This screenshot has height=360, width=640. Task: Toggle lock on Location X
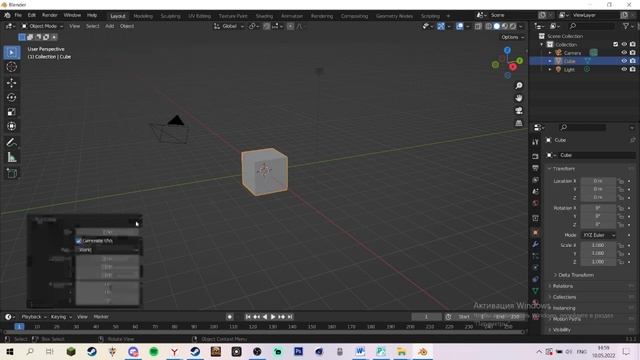pos(621,181)
